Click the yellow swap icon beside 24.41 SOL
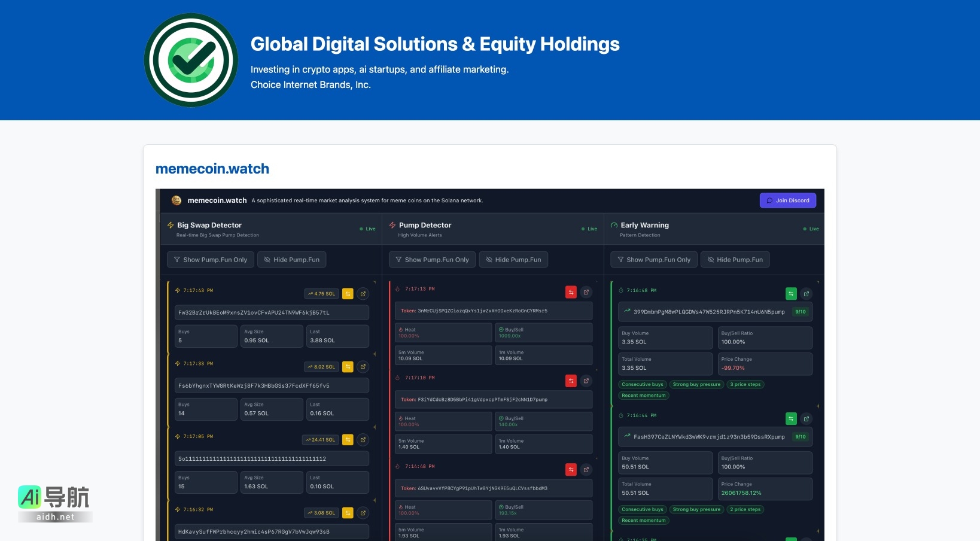 coord(348,440)
